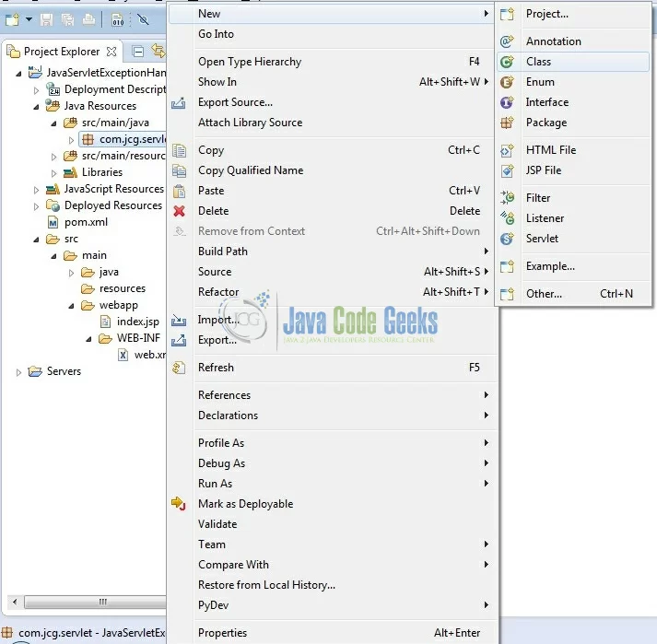Click the binary 010 toolbar icon
This screenshot has height=644, width=657.
(x=118, y=19)
